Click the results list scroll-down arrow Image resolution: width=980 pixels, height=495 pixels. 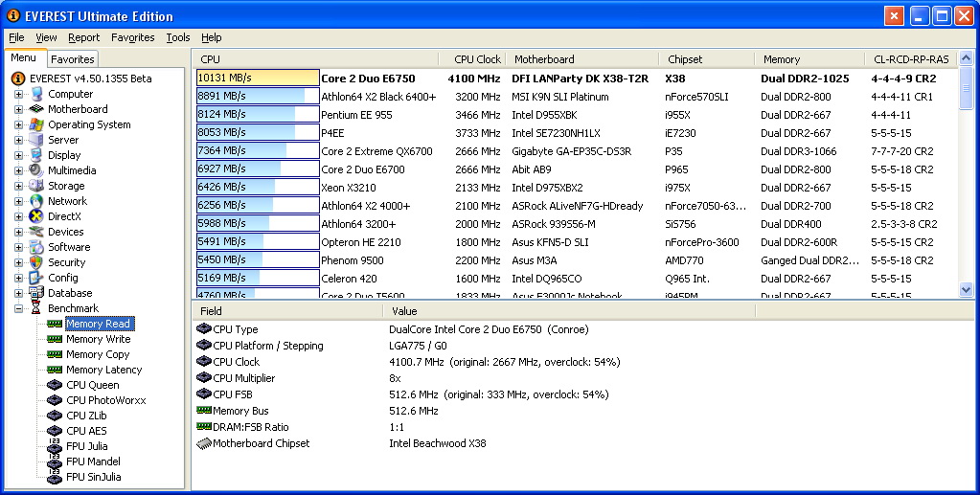click(x=966, y=289)
